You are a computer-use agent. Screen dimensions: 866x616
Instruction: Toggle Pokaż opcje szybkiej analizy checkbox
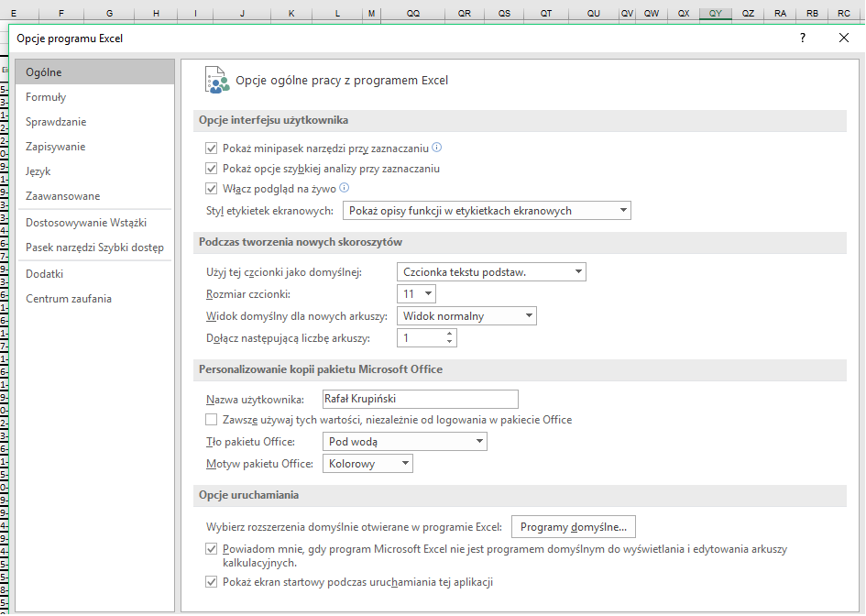211,169
